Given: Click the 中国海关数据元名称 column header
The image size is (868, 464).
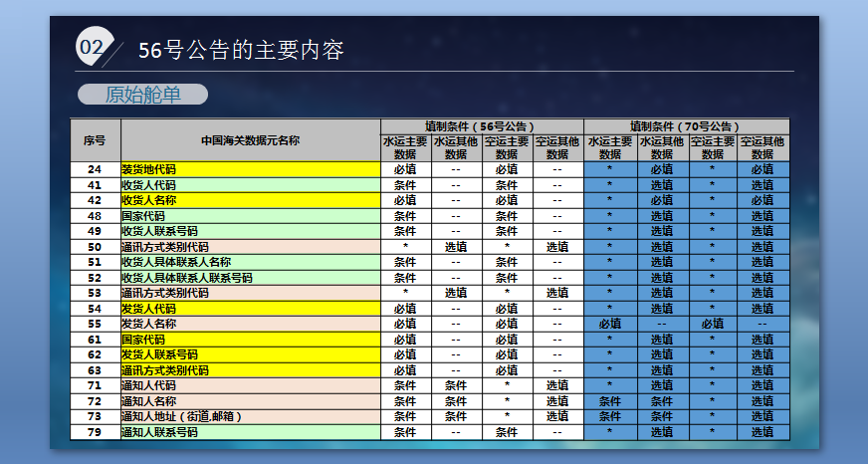Looking at the screenshot, I should click(x=250, y=140).
